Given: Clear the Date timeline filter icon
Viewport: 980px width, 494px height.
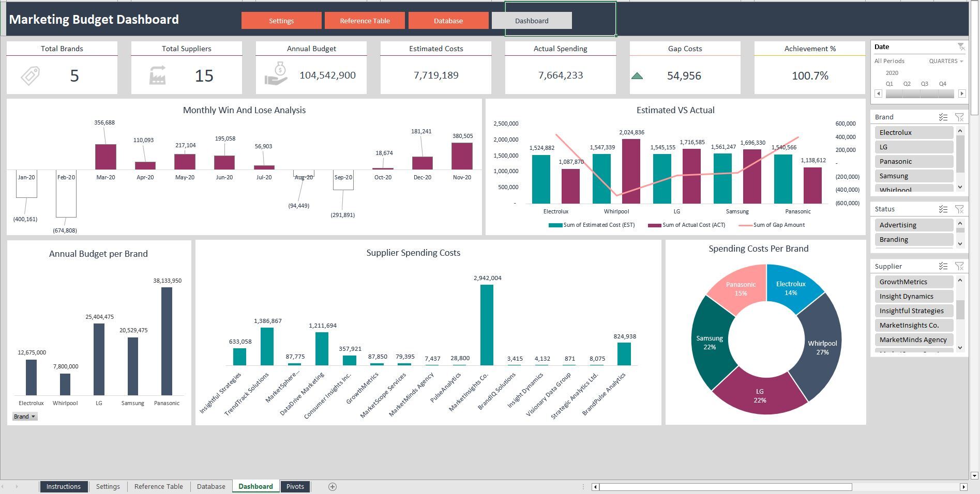Looking at the screenshot, I should pos(961,47).
